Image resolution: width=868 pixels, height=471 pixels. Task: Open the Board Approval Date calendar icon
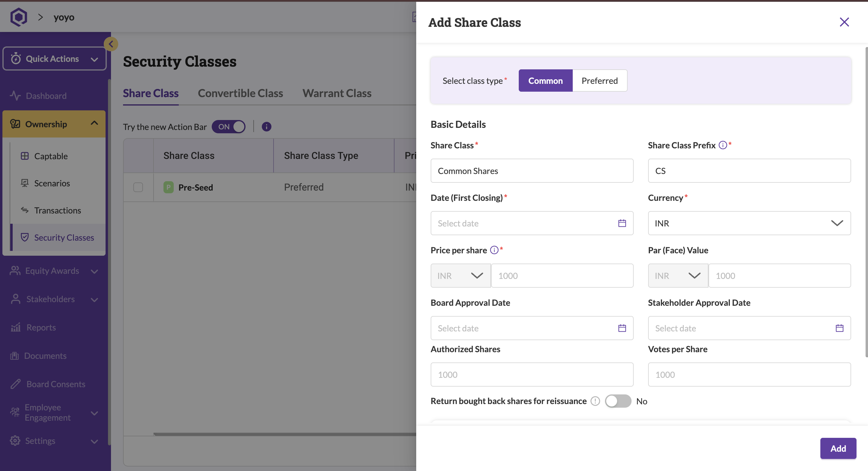click(622, 328)
